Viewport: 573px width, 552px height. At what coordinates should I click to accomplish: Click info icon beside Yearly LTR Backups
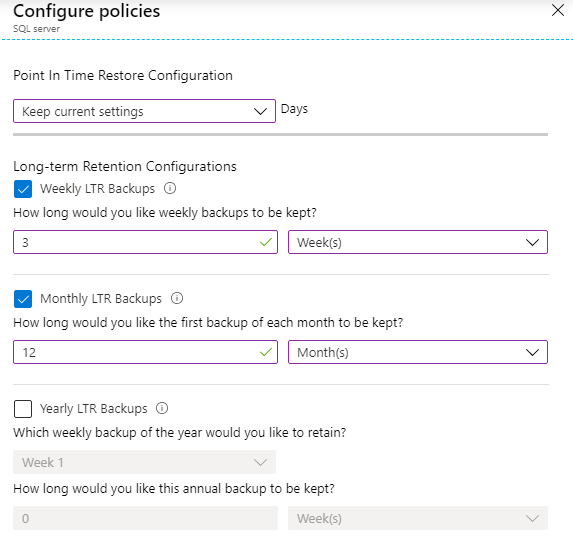tap(162, 408)
